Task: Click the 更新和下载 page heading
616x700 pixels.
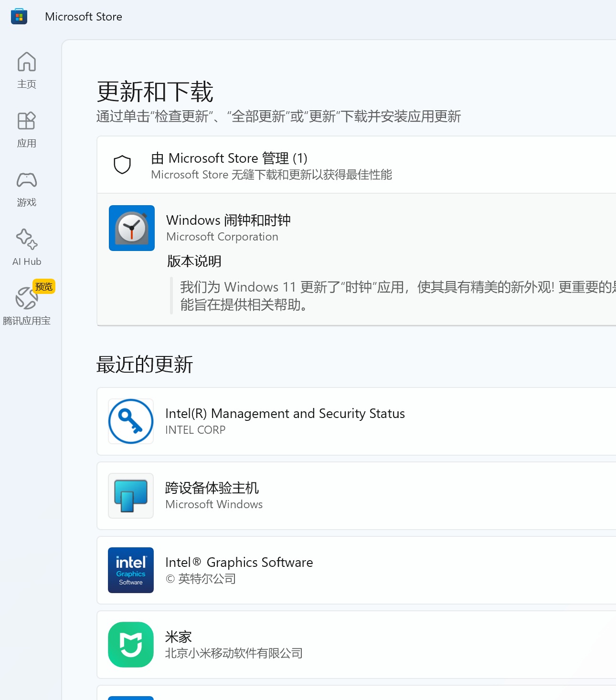Action: point(155,92)
